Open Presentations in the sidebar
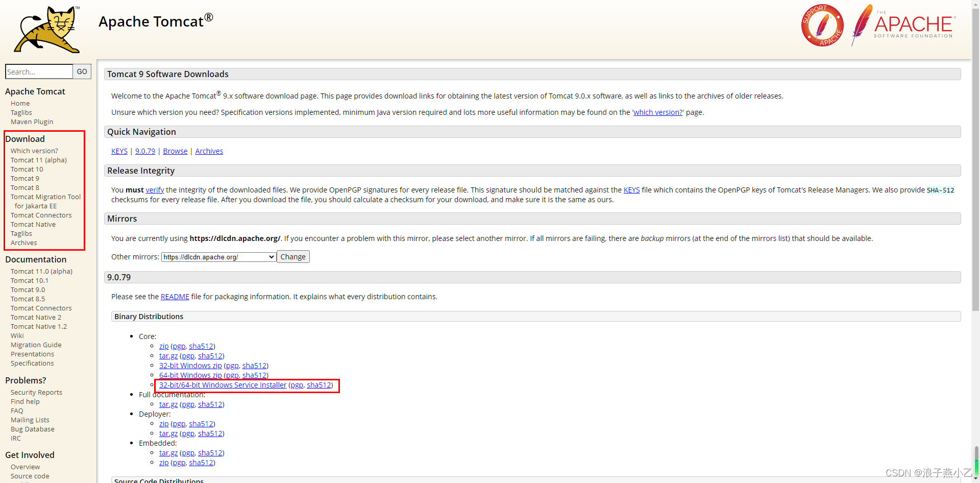 pyautogui.click(x=32, y=354)
